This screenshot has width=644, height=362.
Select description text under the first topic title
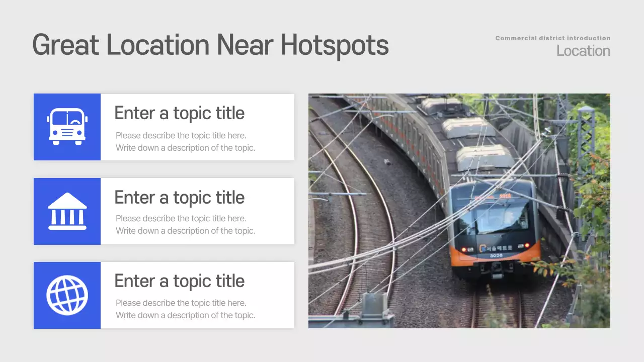[x=185, y=142]
